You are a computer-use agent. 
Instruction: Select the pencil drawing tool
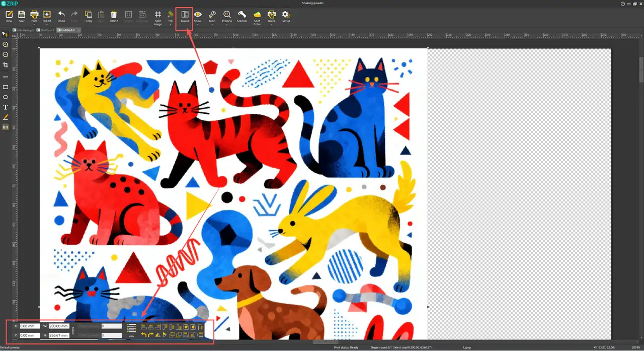6,117
